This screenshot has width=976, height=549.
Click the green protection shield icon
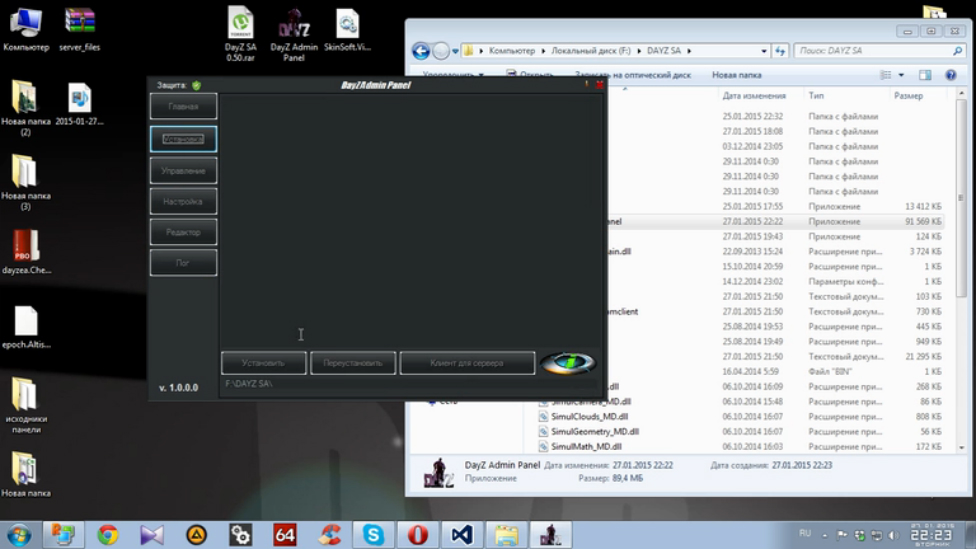coord(197,85)
